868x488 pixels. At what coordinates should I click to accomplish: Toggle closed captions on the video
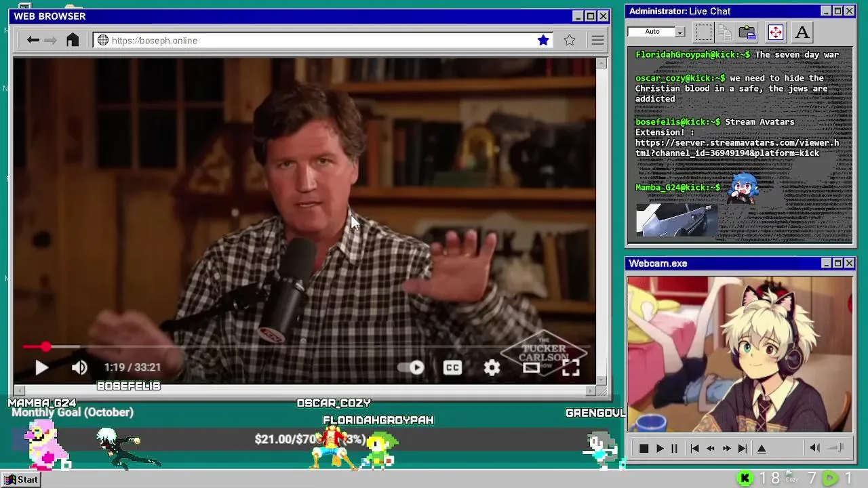tap(452, 367)
